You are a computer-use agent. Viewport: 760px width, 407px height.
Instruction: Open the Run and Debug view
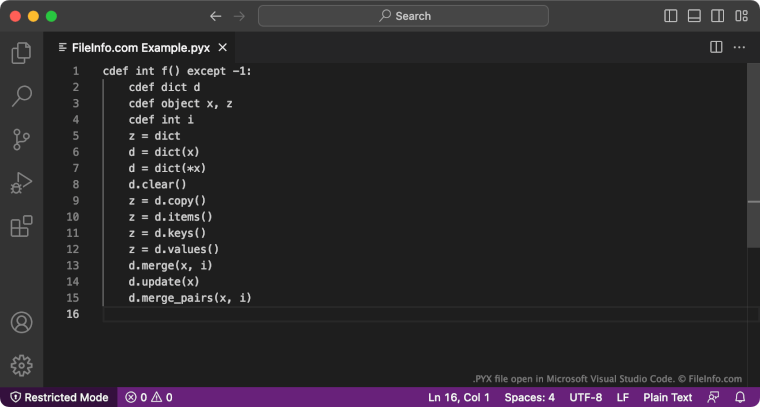click(x=21, y=183)
